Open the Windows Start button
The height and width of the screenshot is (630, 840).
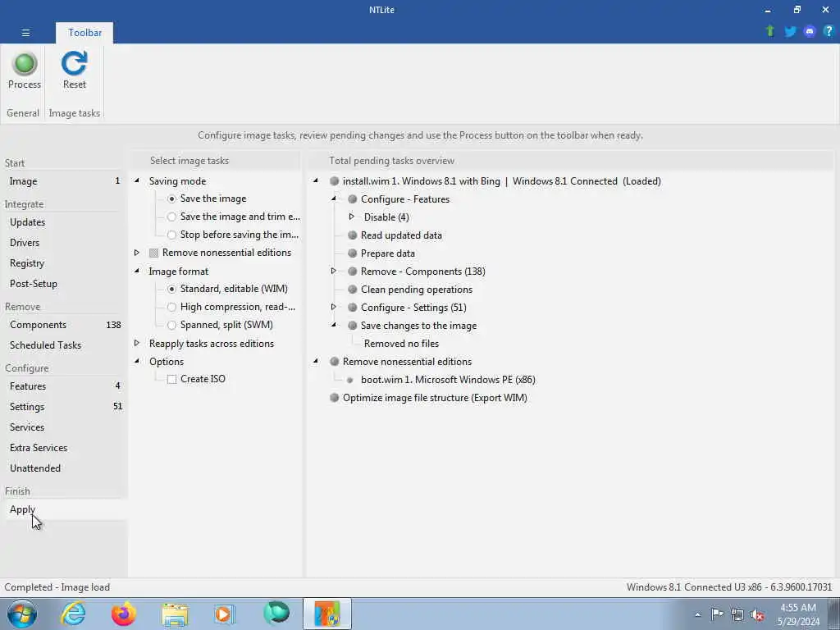point(22,614)
